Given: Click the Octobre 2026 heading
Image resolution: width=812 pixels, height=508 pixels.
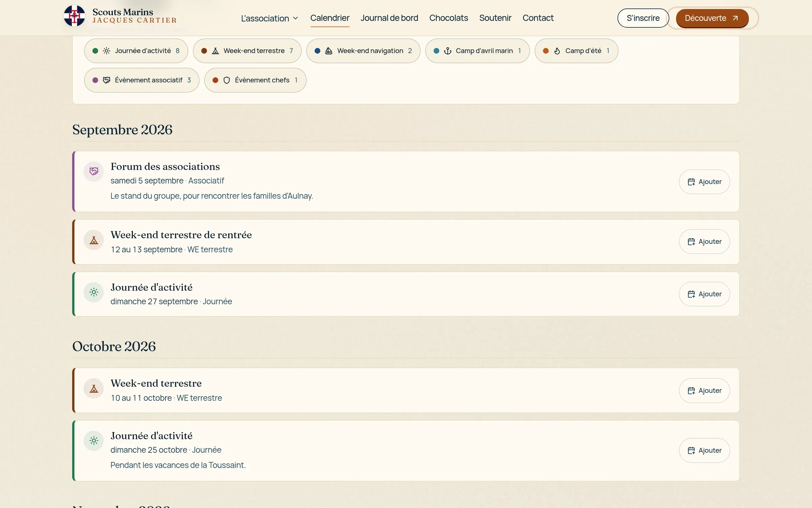Looking at the screenshot, I should tap(114, 346).
